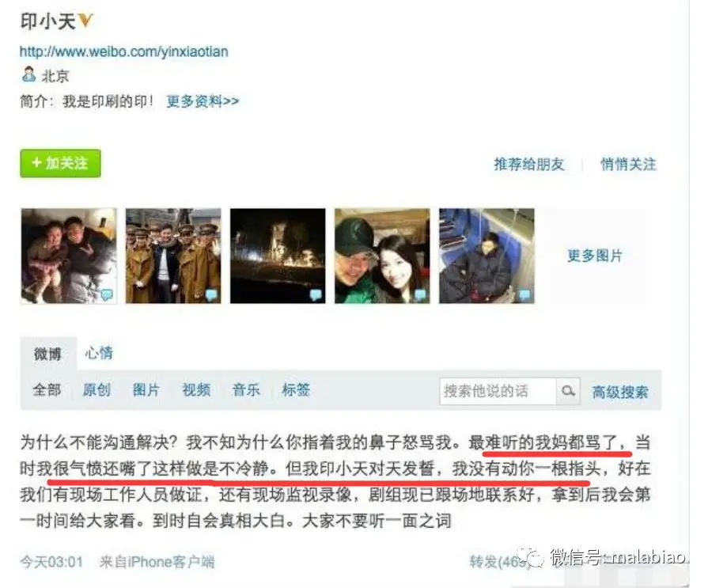Click comment bubble on first photo
Viewport: 708px width, 588px height.
coord(107,295)
